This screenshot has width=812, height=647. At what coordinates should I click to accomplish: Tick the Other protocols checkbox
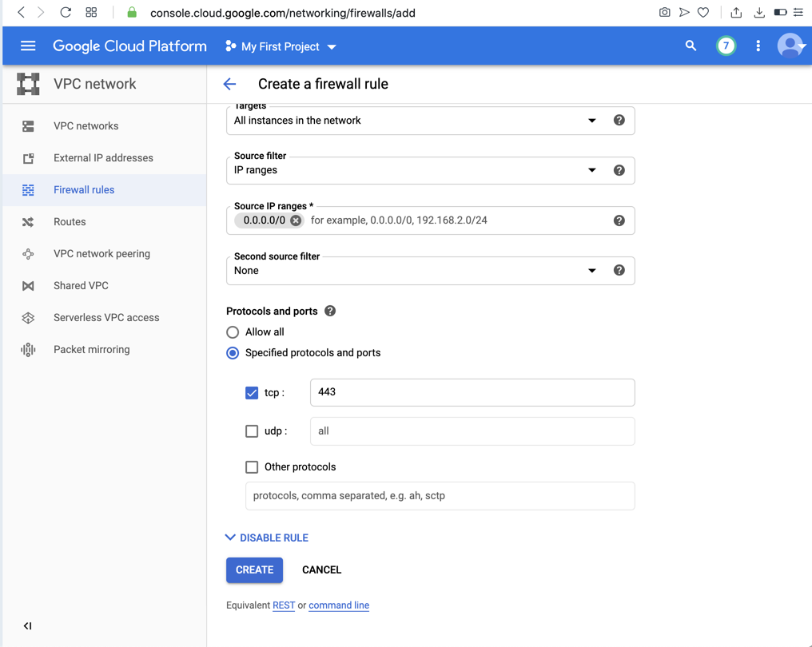pyautogui.click(x=252, y=467)
